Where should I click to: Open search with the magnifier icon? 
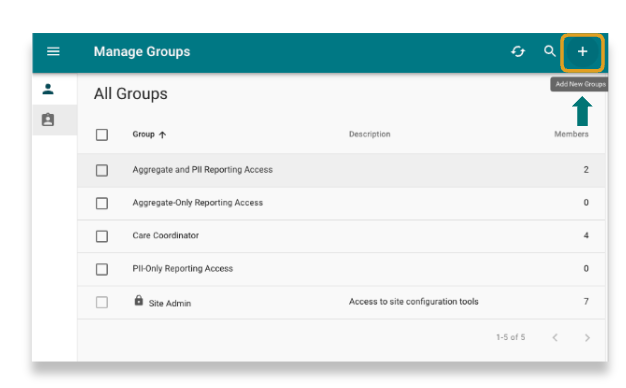pyautogui.click(x=550, y=51)
